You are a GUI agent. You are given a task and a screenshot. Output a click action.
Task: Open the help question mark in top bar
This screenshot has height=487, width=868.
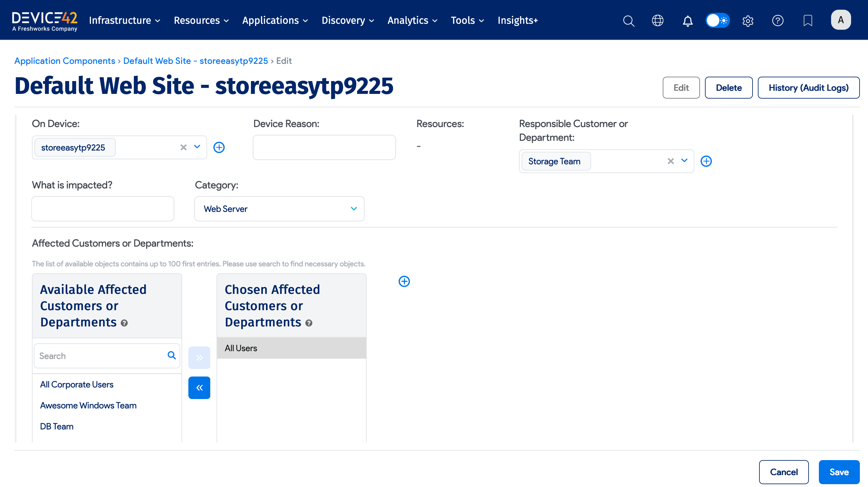click(x=778, y=21)
